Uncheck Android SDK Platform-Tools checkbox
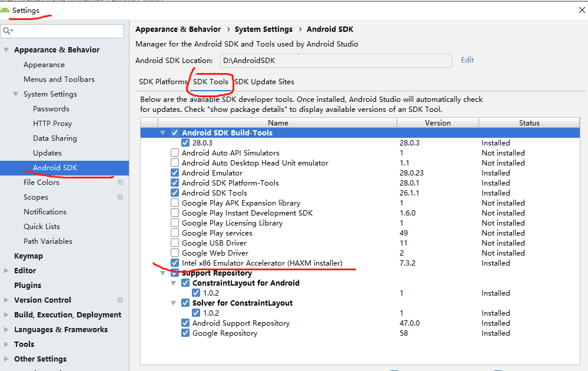The image size is (588, 371). [x=175, y=183]
